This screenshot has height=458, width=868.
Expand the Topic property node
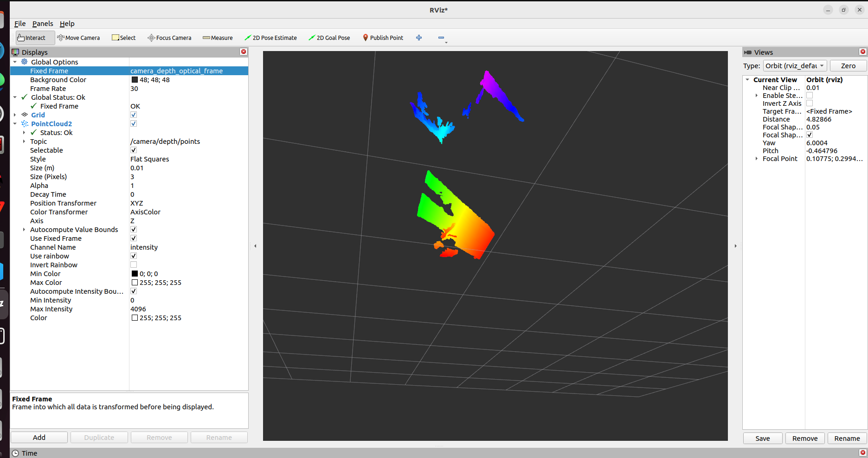(24, 141)
